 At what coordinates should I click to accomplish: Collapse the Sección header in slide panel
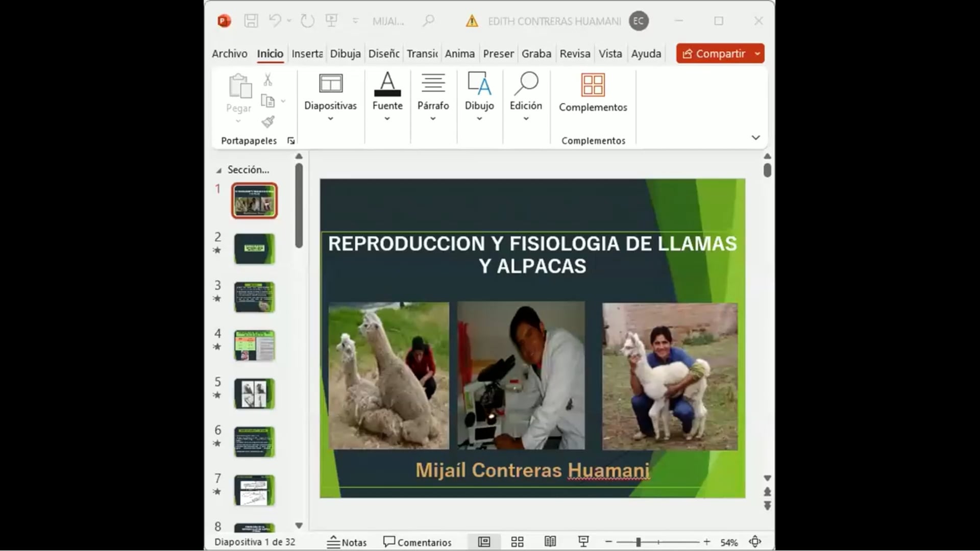(x=219, y=170)
